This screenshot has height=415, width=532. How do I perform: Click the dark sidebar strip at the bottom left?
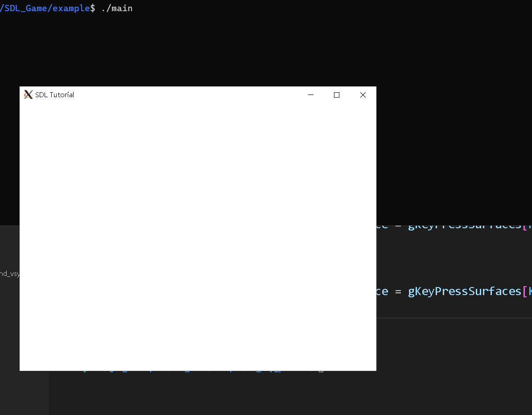click(x=25, y=392)
